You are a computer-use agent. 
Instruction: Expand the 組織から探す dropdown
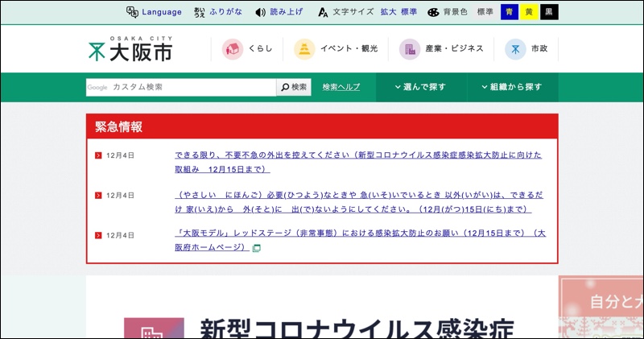click(x=513, y=87)
